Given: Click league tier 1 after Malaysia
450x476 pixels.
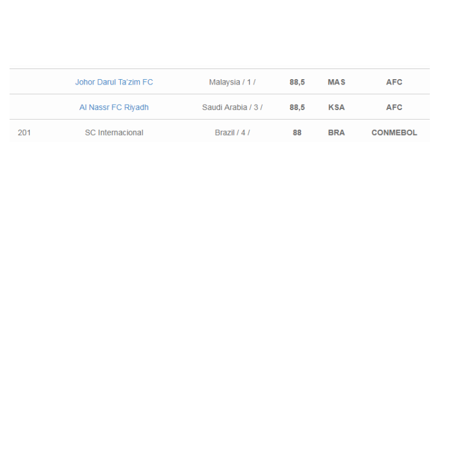Looking at the screenshot, I should pyautogui.click(x=249, y=82).
